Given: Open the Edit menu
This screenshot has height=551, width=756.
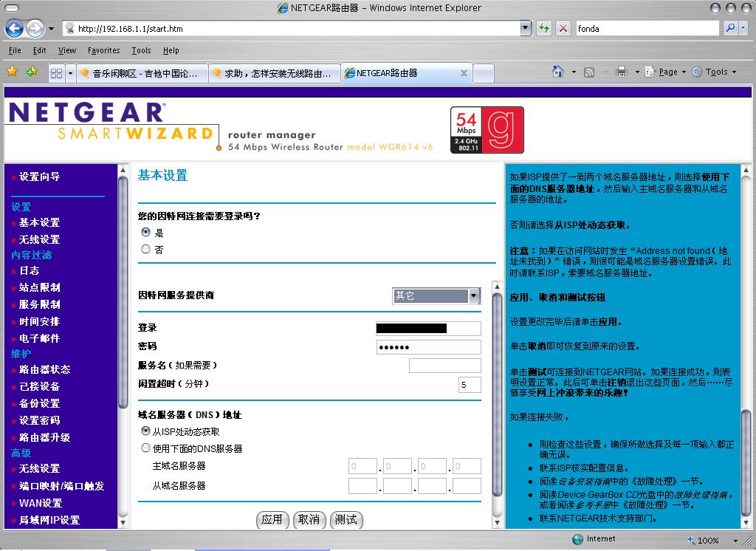Looking at the screenshot, I should pos(40,50).
